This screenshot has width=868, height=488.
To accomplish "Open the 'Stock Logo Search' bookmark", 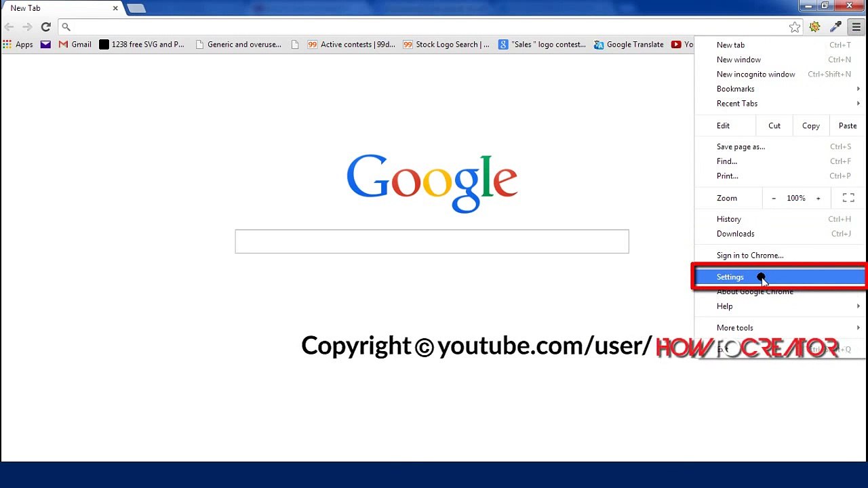I will 446,45.
